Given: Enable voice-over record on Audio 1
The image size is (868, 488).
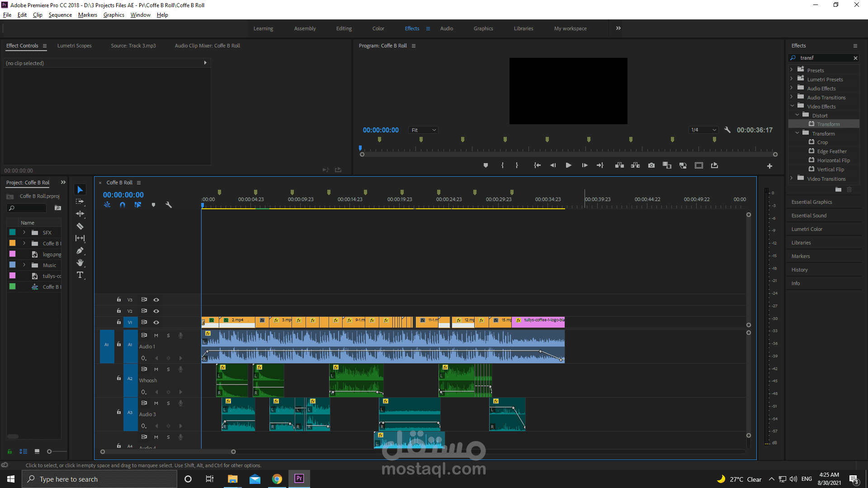Looking at the screenshot, I should click(x=180, y=335).
